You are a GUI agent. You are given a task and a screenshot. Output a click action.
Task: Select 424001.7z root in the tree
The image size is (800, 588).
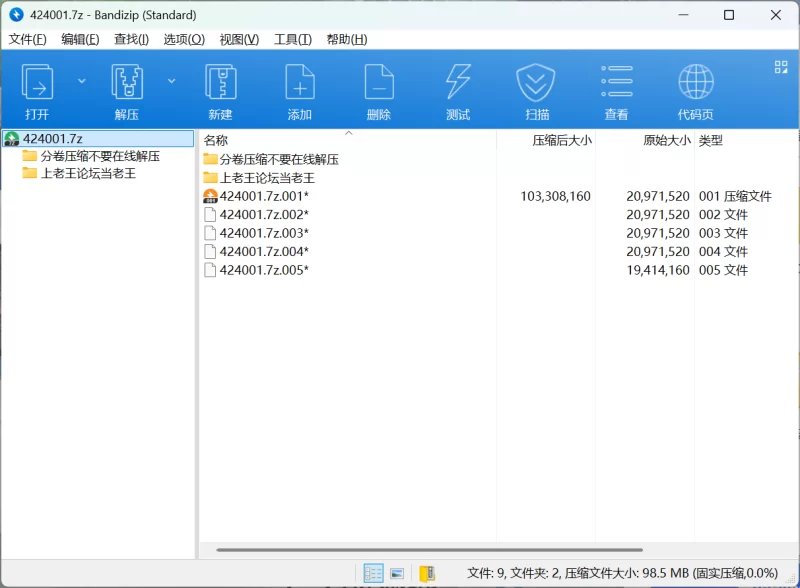point(98,138)
